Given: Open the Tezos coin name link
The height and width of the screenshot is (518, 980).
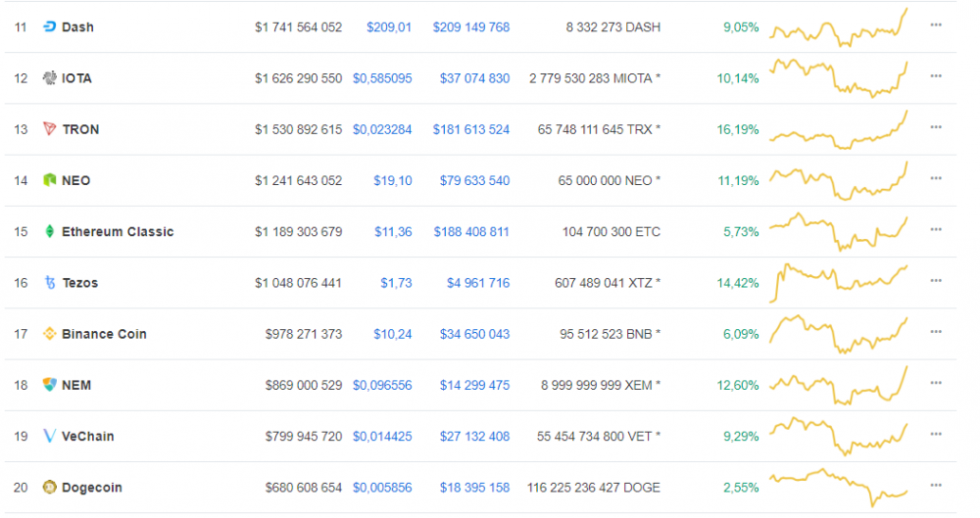Looking at the screenshot, I should (x=80, y=283).
